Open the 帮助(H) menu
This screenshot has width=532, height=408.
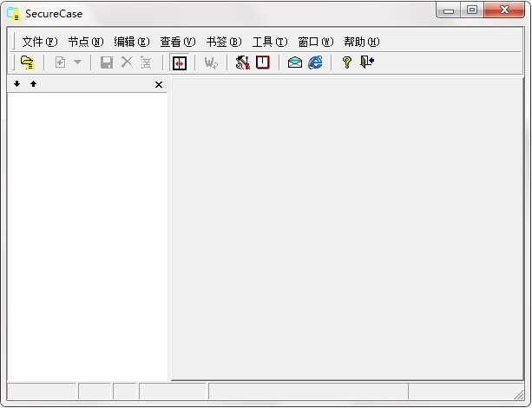[362, 42]
